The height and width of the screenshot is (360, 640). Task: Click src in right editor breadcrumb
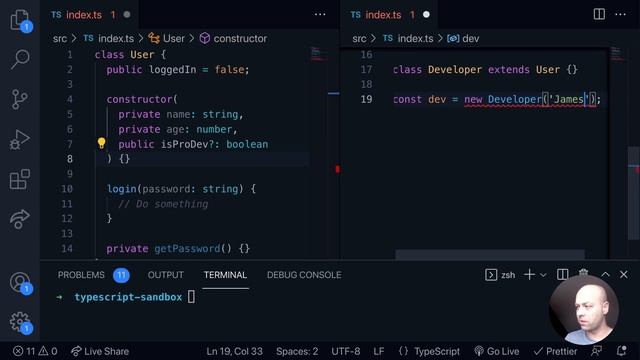click(359, 38)
